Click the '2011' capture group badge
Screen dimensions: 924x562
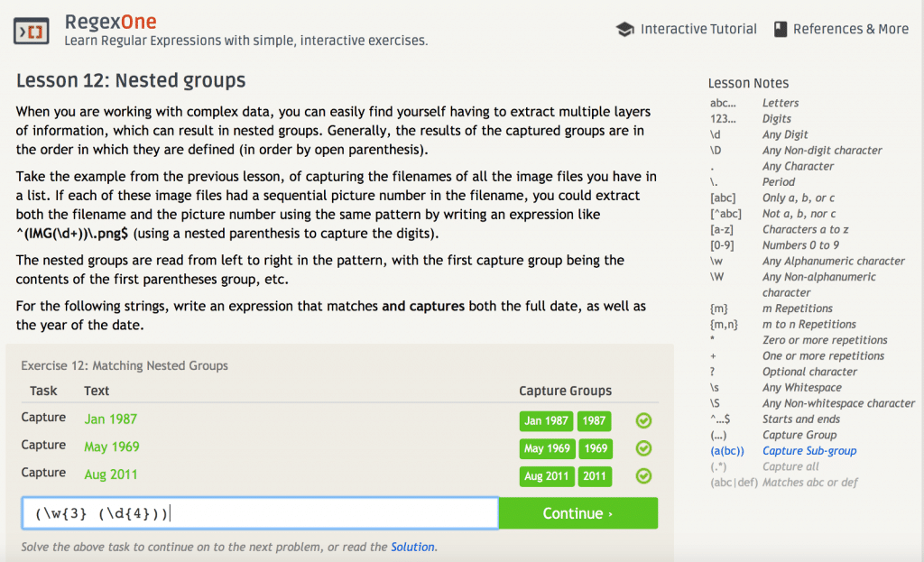(595, 476)
